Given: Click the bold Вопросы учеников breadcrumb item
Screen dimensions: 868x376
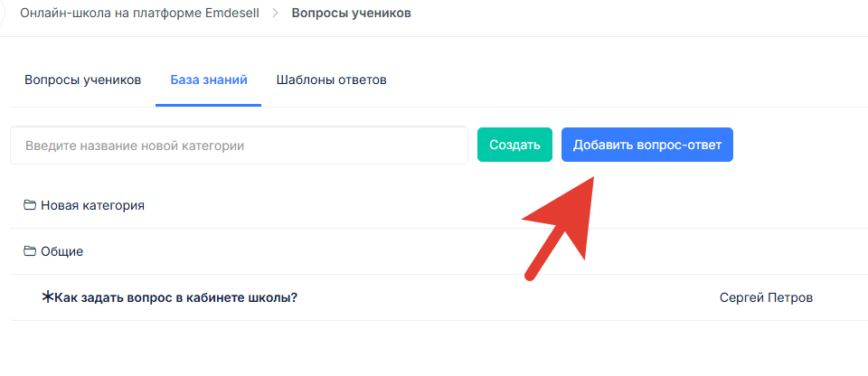Looking at the screenshot, I should [351, 14].
